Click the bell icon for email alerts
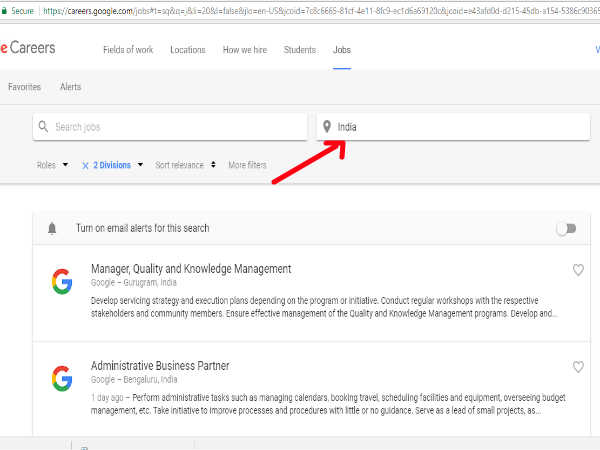 click(x=52, y=228)
